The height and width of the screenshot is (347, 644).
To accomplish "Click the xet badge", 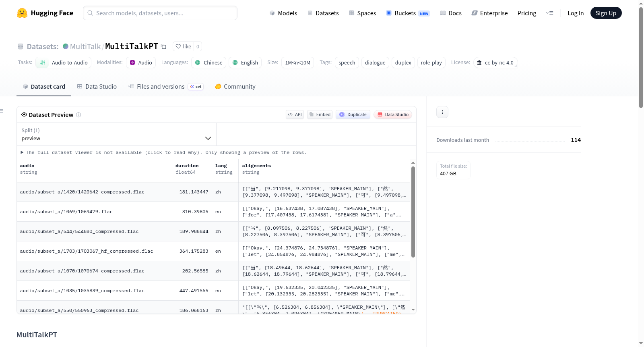I will coord(196,87).
